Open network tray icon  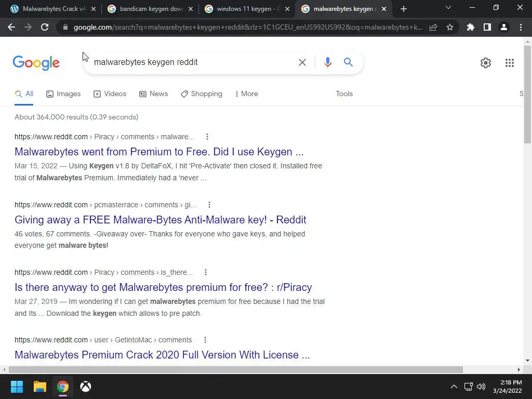tap(469, 387)
